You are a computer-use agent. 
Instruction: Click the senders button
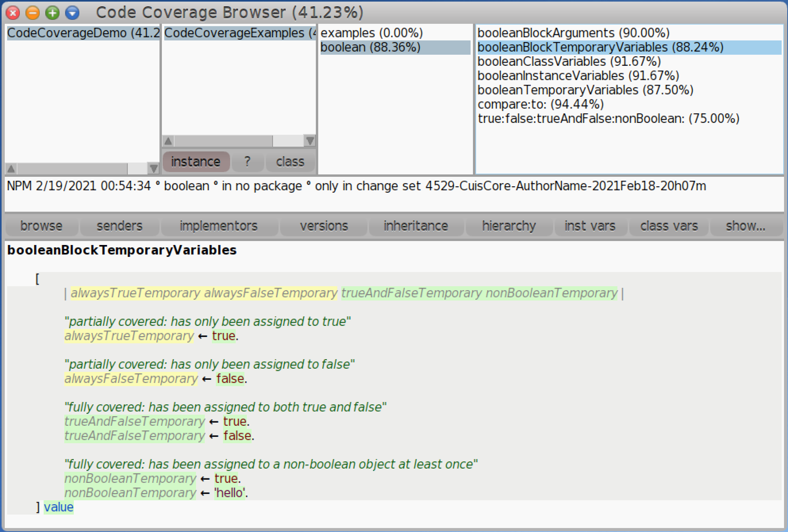pos(119,226)
